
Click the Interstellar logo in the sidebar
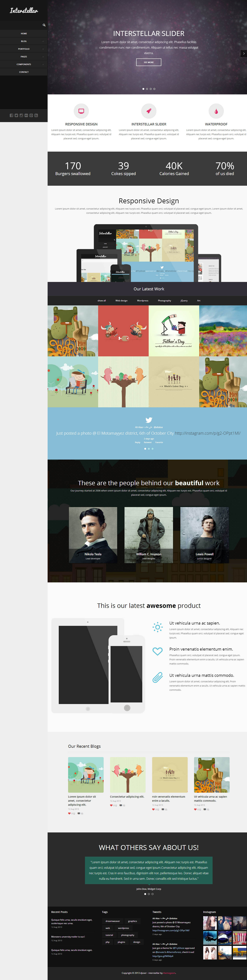tap(24, 11)
